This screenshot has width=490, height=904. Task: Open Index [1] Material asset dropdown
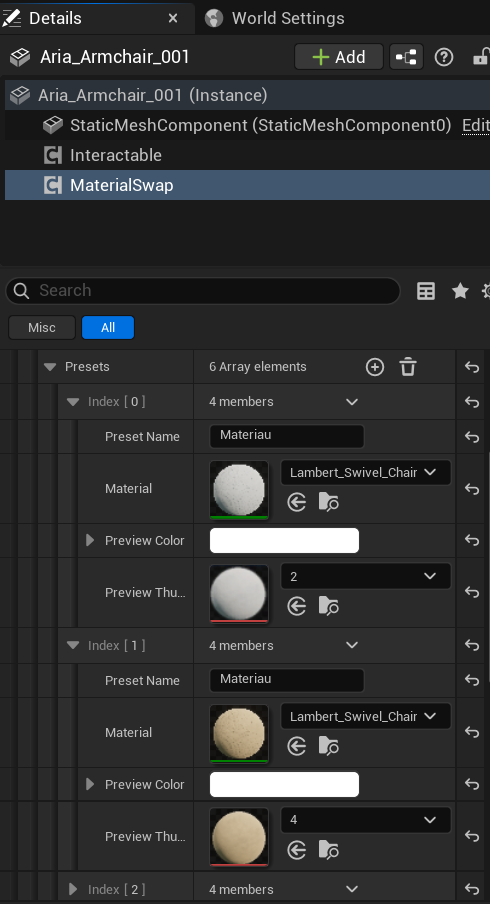(365, 716)
